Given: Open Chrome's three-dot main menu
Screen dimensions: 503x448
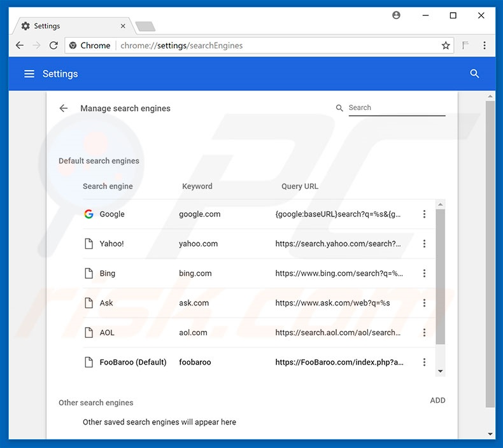Looking at the screenshot, I should coord(485,46).
